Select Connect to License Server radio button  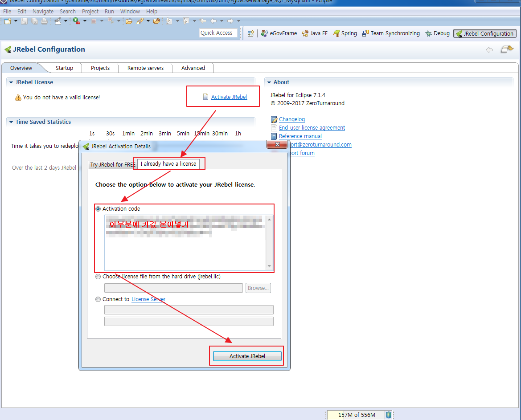click(98, 299)
